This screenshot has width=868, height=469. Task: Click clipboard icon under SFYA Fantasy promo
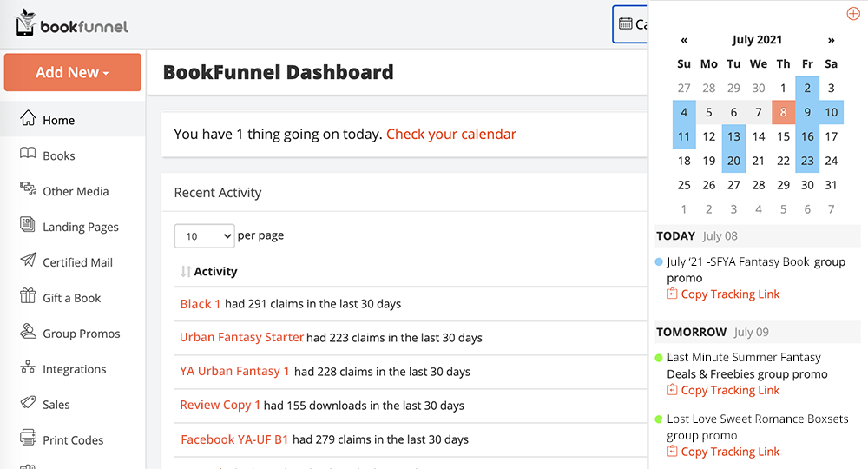[672, 294]
